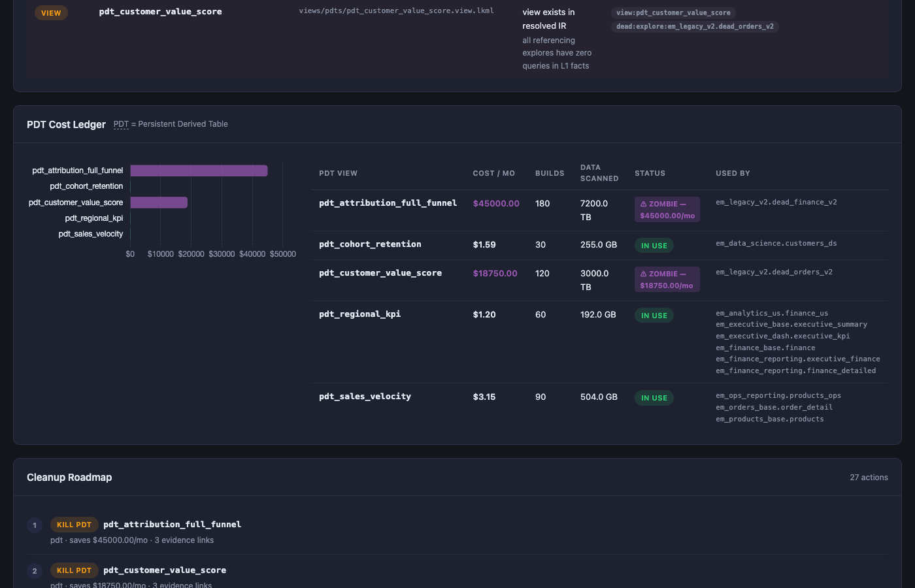Click 'saves $45000.00/mo · 3 evidence links' text
The width and height of the screenshot is (915, 588).
click(x=141, y=540)
